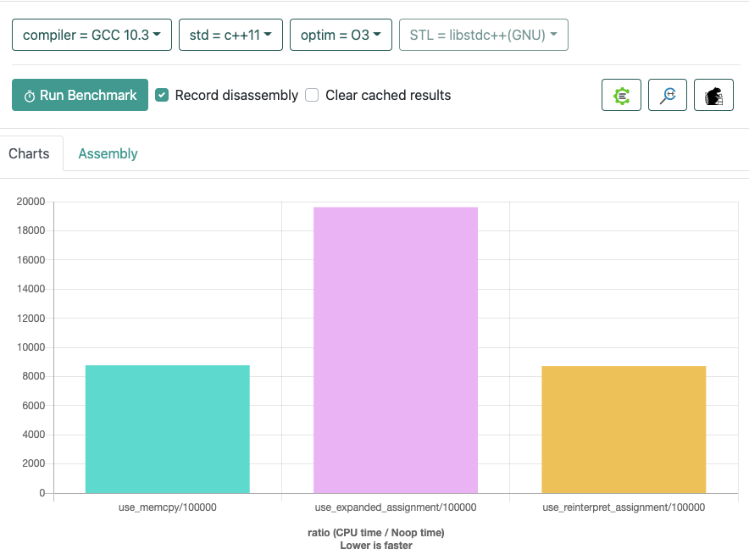Open the compiler = GCC 10.3 dropdown
The image size is (749, 560).
point(92,35)
